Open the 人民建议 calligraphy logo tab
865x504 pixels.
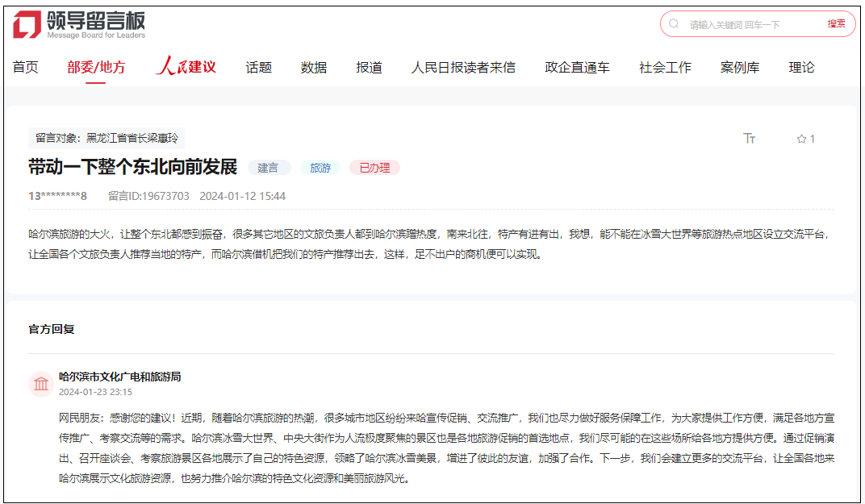click(x=186, y=67)
